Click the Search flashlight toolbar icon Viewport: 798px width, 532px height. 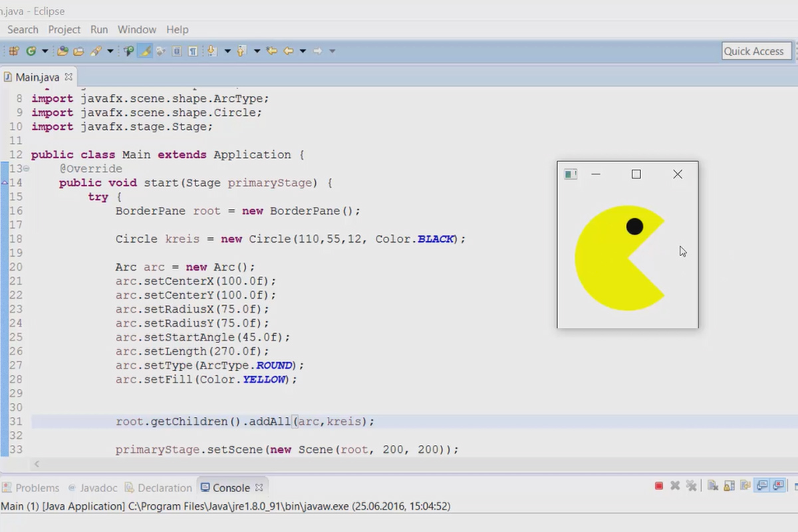96,51
